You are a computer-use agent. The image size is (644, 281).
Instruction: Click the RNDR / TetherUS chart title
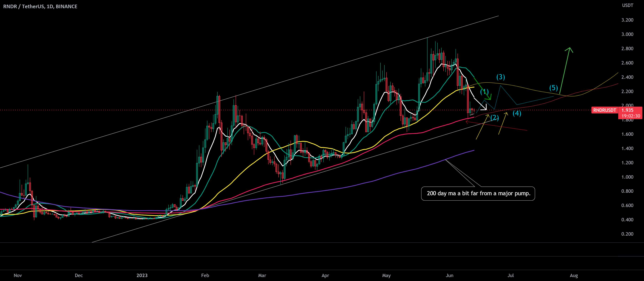40,6
